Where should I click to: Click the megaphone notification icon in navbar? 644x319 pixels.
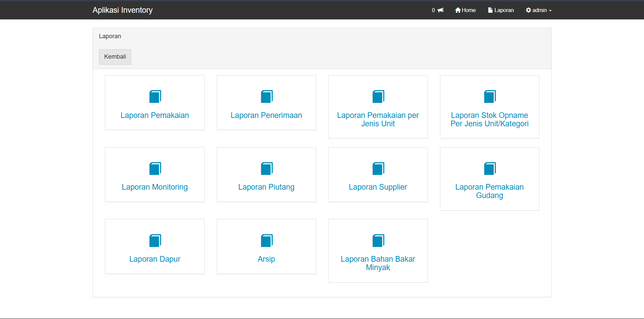[x=440, y=10]
